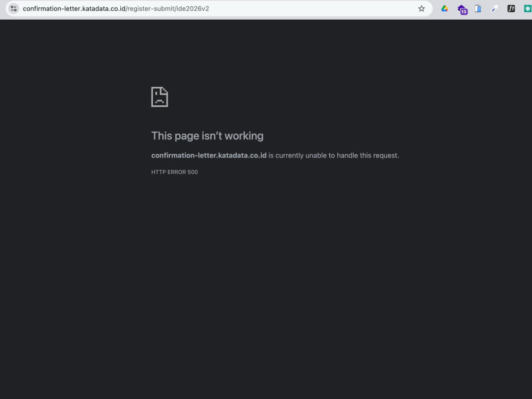Select the 'This page isn't working' heading
Viewport: 532px width, 399px height.
(x=207, y=136)
